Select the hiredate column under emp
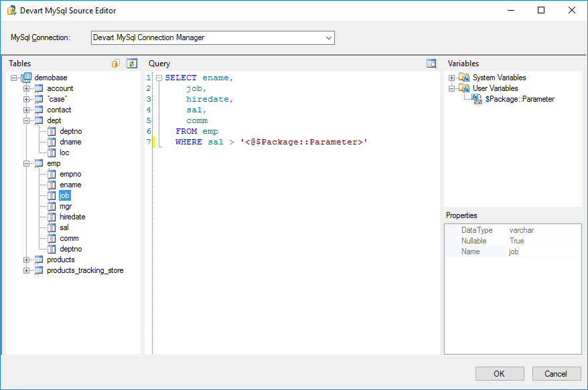Viewport: 588px width, 390px height. tap(72, 217)
